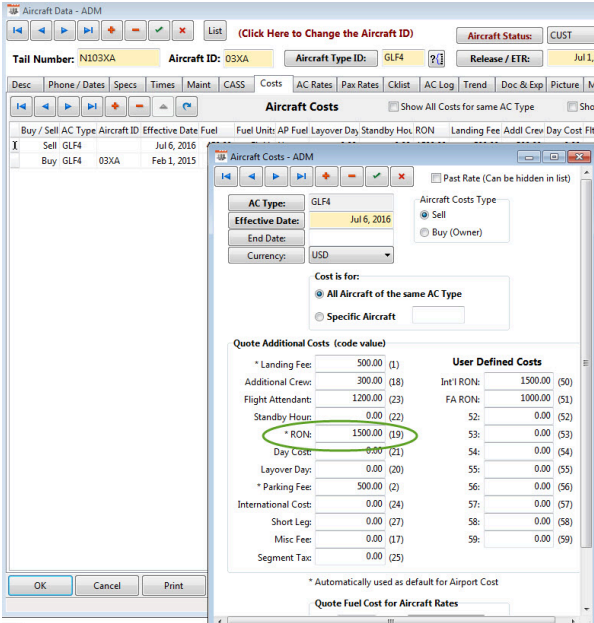Jump to last aircraft record in main toolbar
The image size is (594, 623).
tap(88, 31)
